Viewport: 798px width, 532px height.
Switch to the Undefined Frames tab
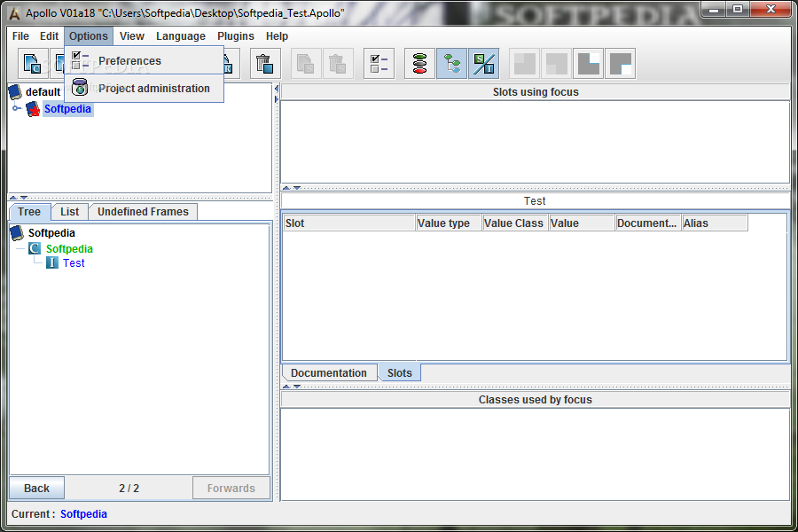143,212
